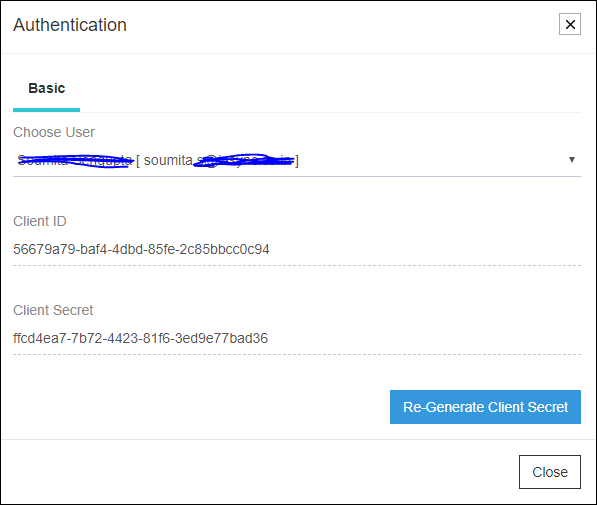
Task: Click the Client Secret label
Action: coord(53,310)
